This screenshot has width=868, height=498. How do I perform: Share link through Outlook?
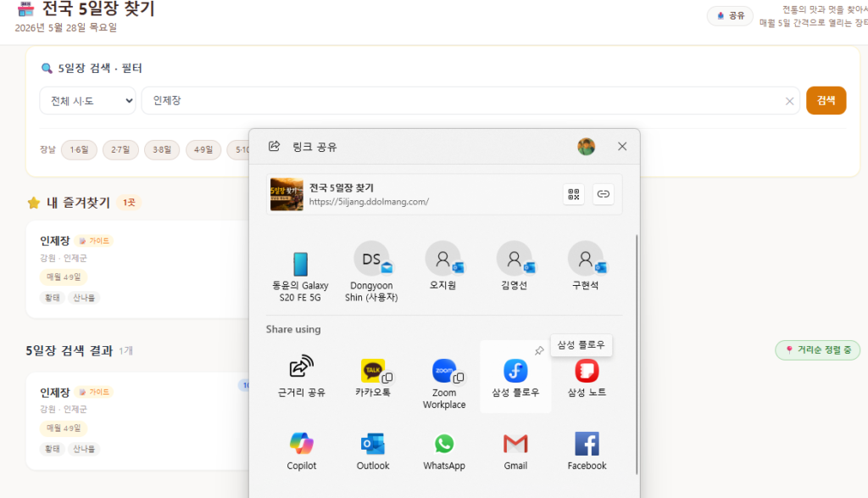(x=373, y=450)
